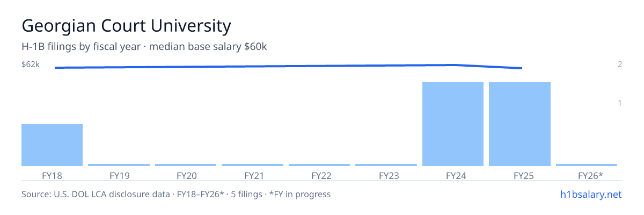Click the blue median salary line
The height and width of the screenshot is (215, 644).
pyautogui.click(x=289, y=66)
